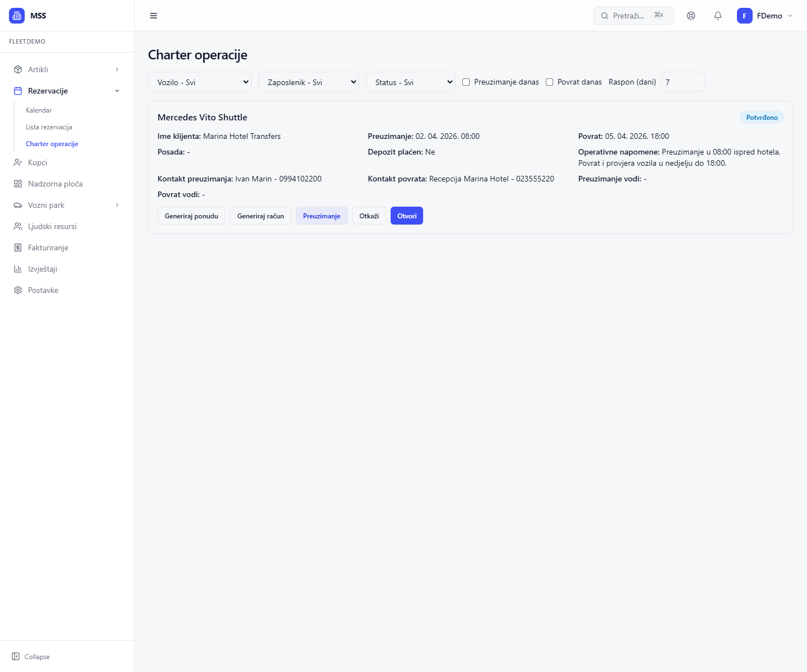Viewport: 807px width, 672px height.
Task: Click the Collapse sidebar icon
Action: [x=16, y=656]
